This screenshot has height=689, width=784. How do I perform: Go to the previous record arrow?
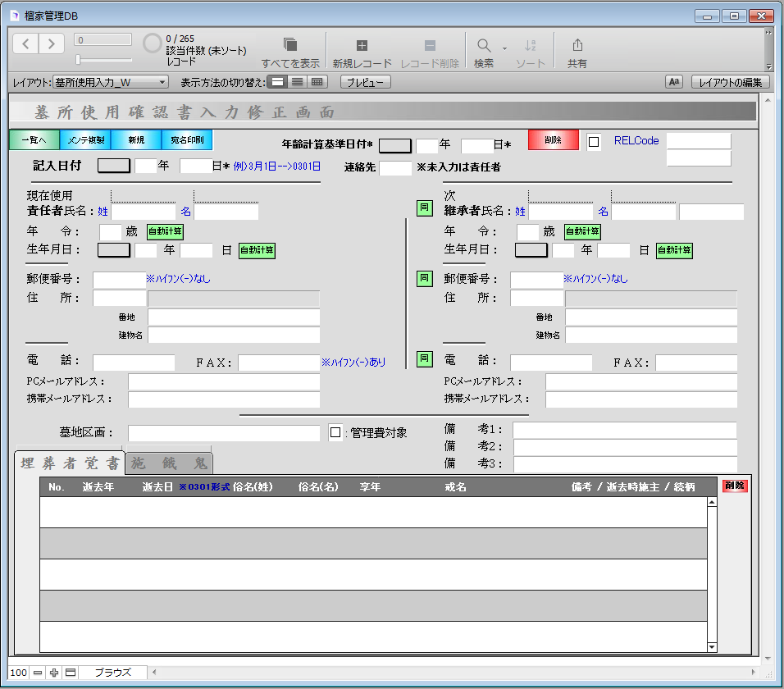(x=25, y=44)
